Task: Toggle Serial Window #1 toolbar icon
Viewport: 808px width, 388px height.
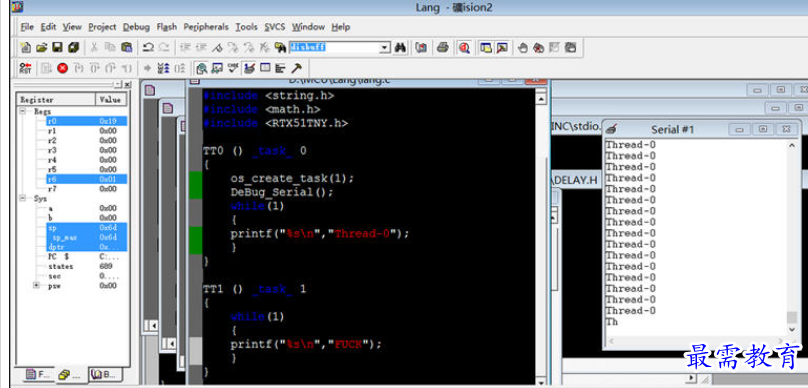Action: click(248, 68)
